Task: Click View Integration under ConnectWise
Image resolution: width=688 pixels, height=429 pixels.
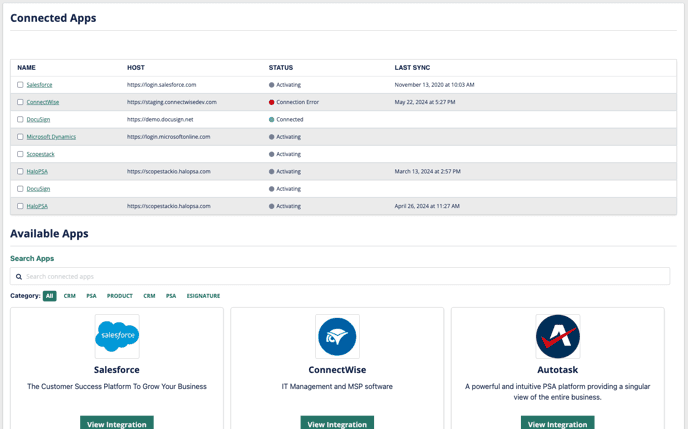Action: (337, 423)
